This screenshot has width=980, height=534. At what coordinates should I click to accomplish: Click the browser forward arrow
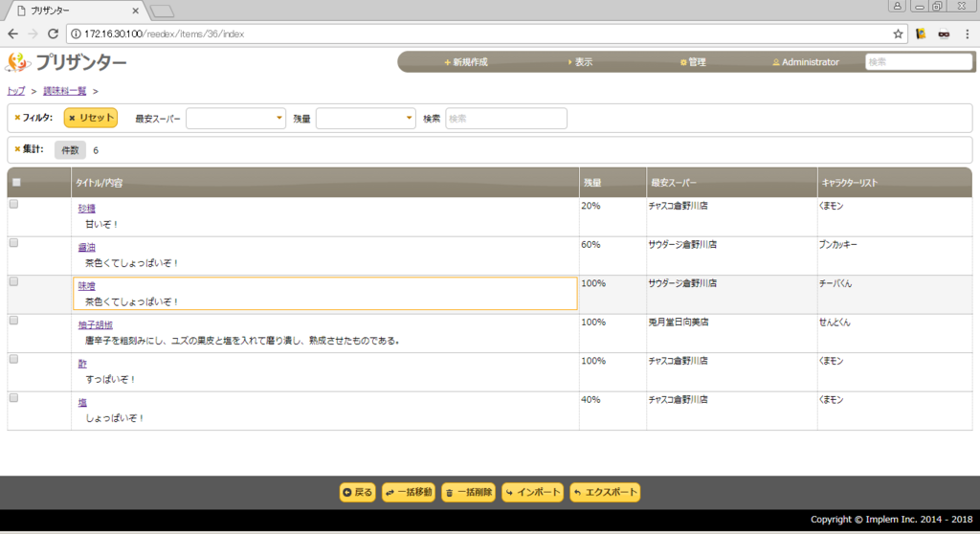tap(33, 33)
